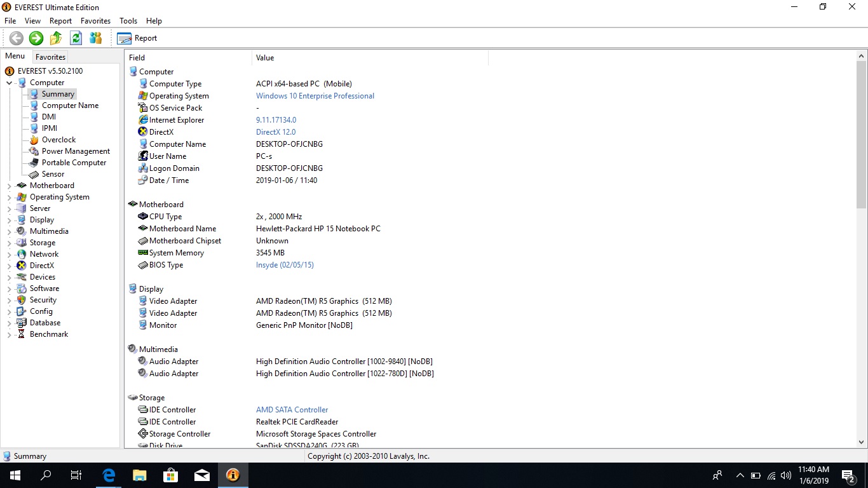Click the Security shield tree icon
This screenshot has height=488, width=868.
(x=22, y=300)
